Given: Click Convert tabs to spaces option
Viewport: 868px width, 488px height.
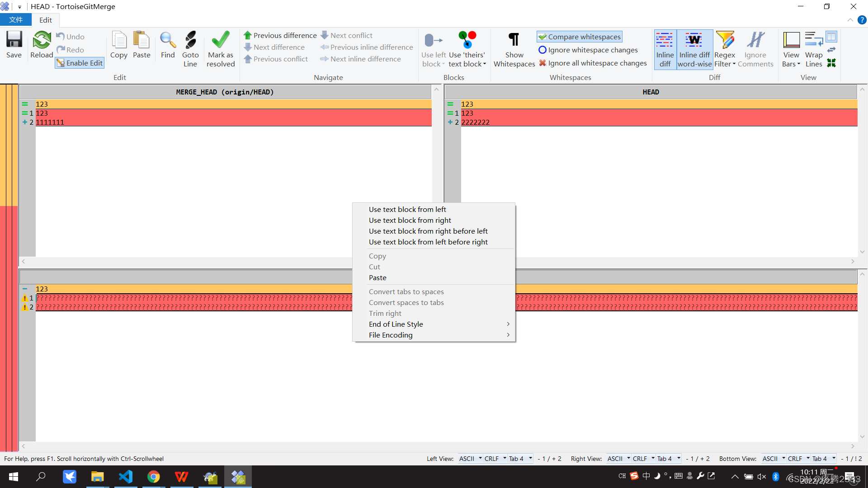Looking at the screenshot, I should point(406,291).
